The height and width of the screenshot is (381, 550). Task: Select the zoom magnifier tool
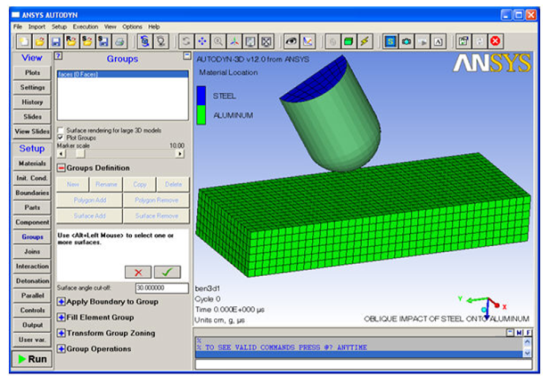click(x=218, y=42)
